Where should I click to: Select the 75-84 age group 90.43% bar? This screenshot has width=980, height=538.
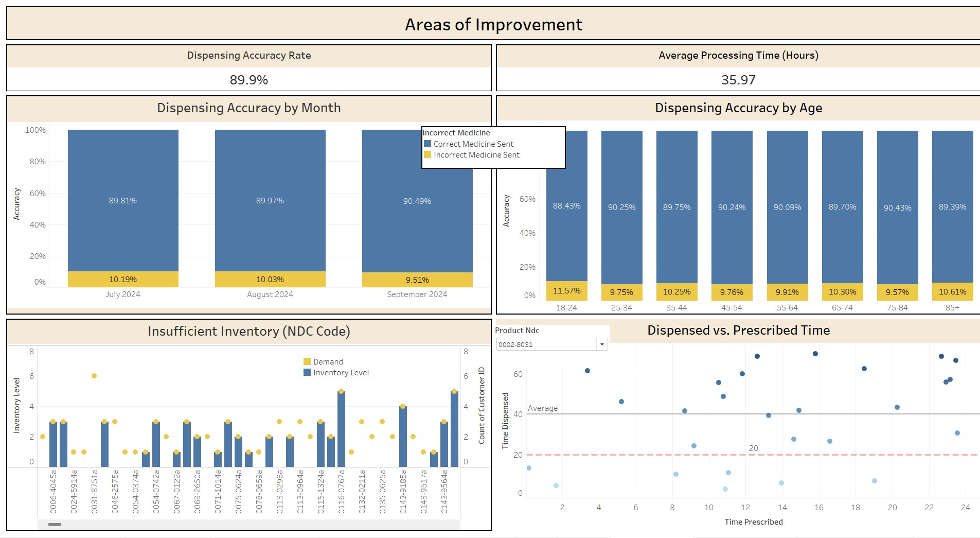897,207
